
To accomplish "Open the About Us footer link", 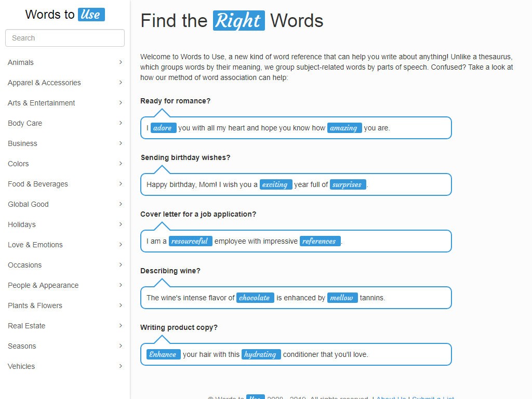I will [391, 397].
